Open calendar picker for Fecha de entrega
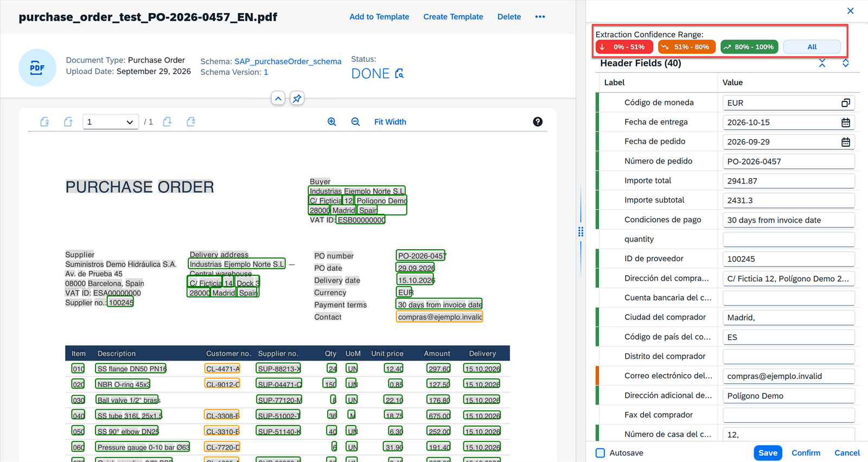The image size is (868, 462). point(845,122)
